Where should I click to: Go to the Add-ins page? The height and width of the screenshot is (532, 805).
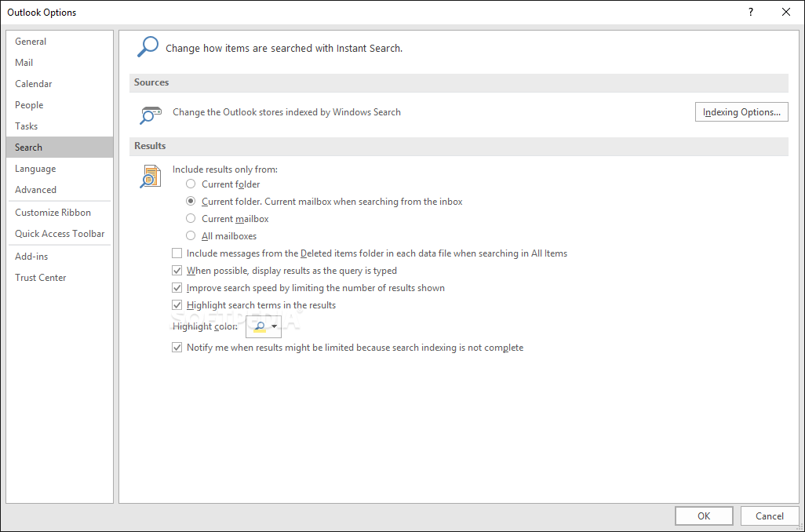point(60,257)
